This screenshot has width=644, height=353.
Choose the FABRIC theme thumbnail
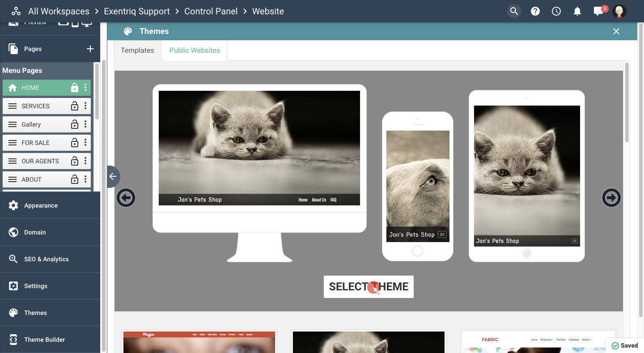click(x=538, y=341)
